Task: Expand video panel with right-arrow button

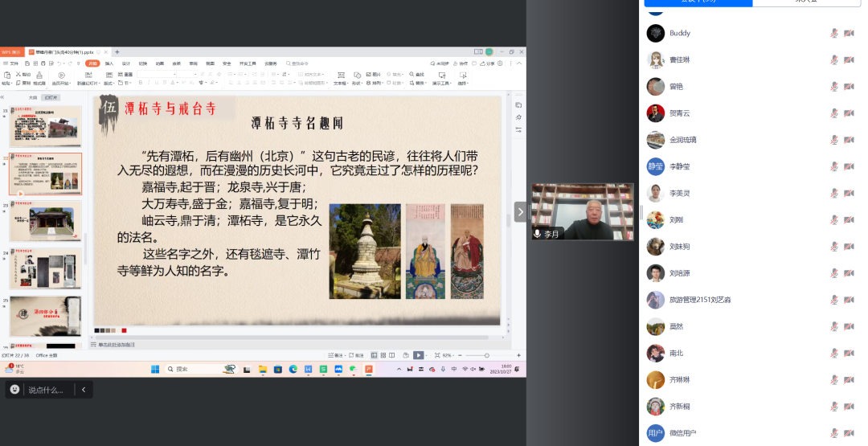Action: [x=521, y=212]
